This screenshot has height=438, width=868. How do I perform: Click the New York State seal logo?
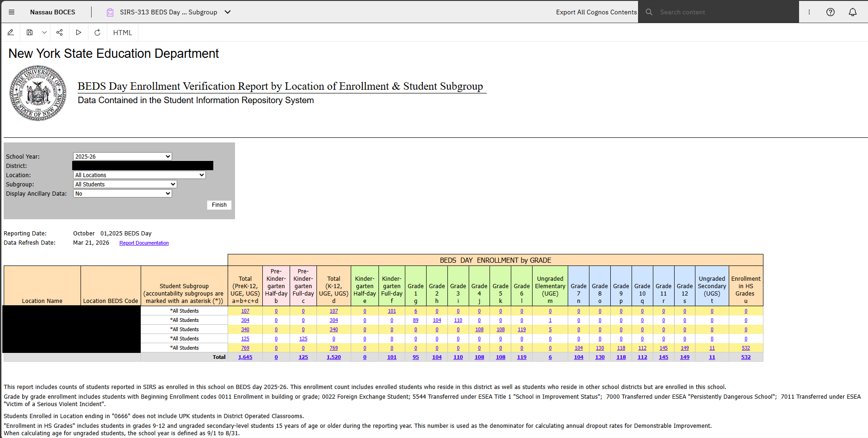tap(38, 93)
